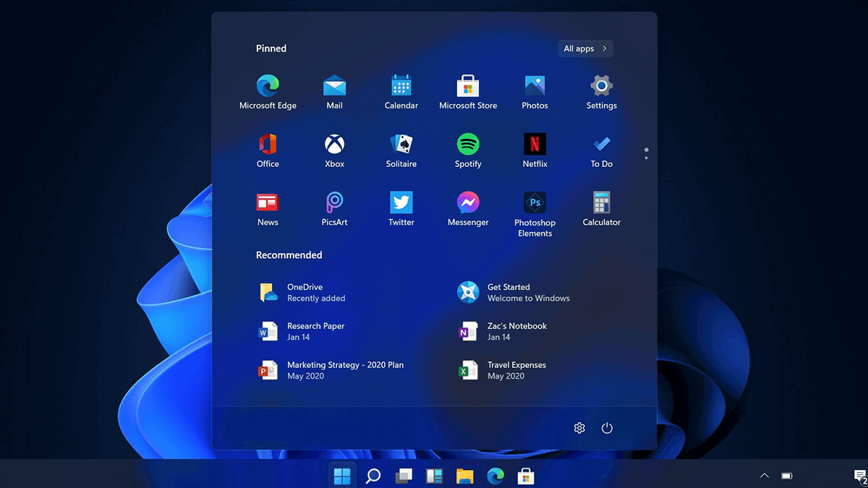Viewport: 868px width, 488px height.
Task: Open the Calendar app
Action: 401,87
